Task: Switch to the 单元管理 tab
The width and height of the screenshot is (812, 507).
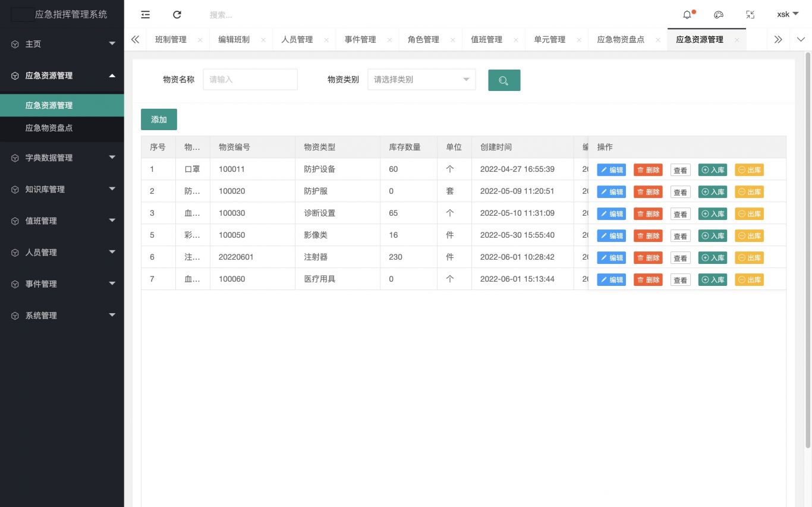Action: click(549, 40)
